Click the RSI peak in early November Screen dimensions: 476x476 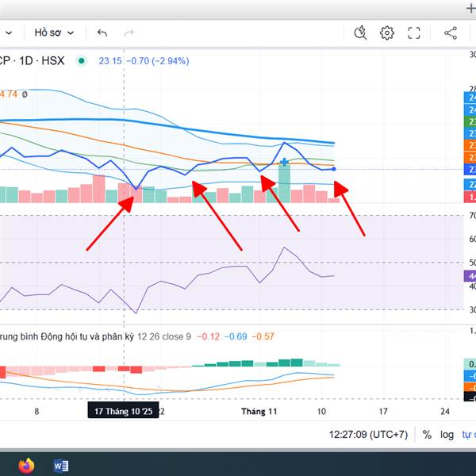[285, 248]
